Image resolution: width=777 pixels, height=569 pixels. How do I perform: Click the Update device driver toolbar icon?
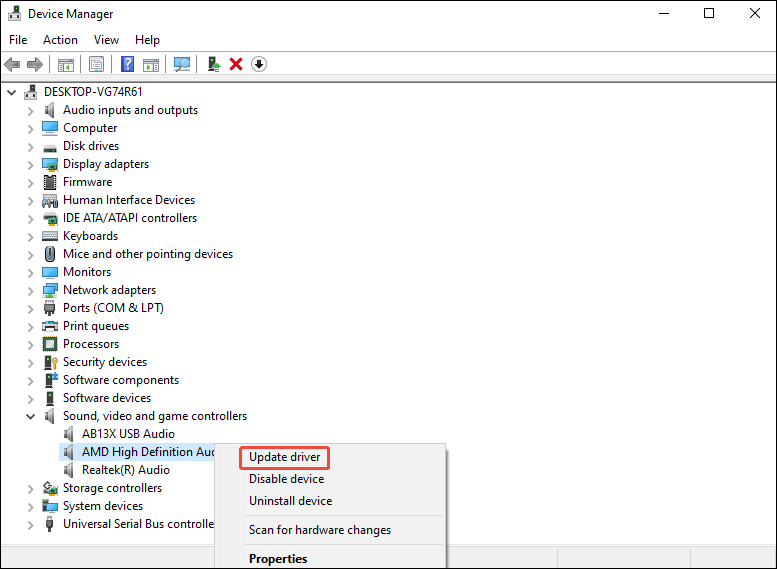click(x=214, y=64)
